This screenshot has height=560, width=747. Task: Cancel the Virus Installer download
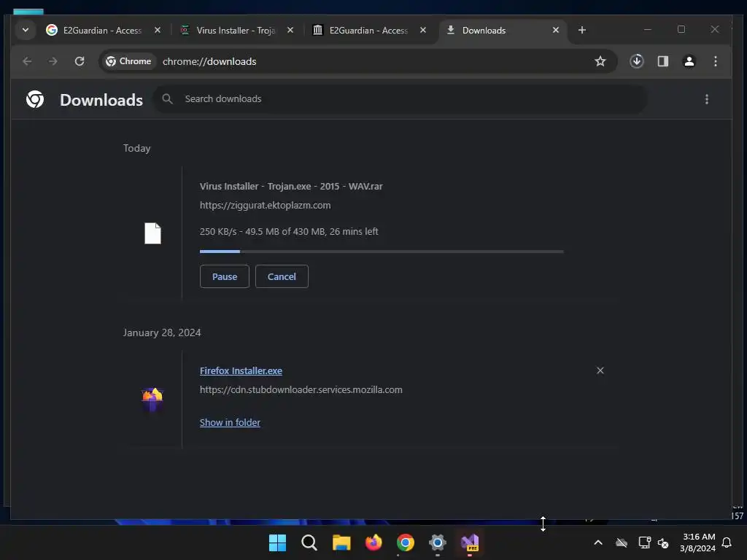(282, 276)
